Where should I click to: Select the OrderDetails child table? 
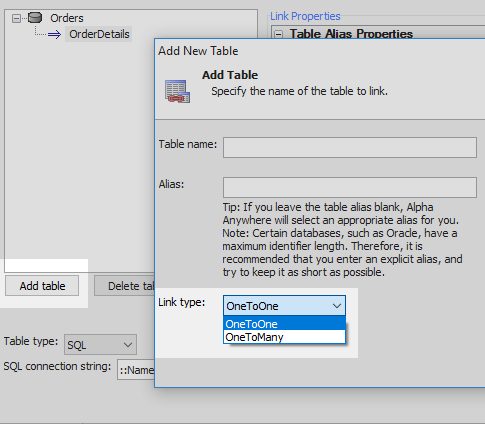point(99,34)
